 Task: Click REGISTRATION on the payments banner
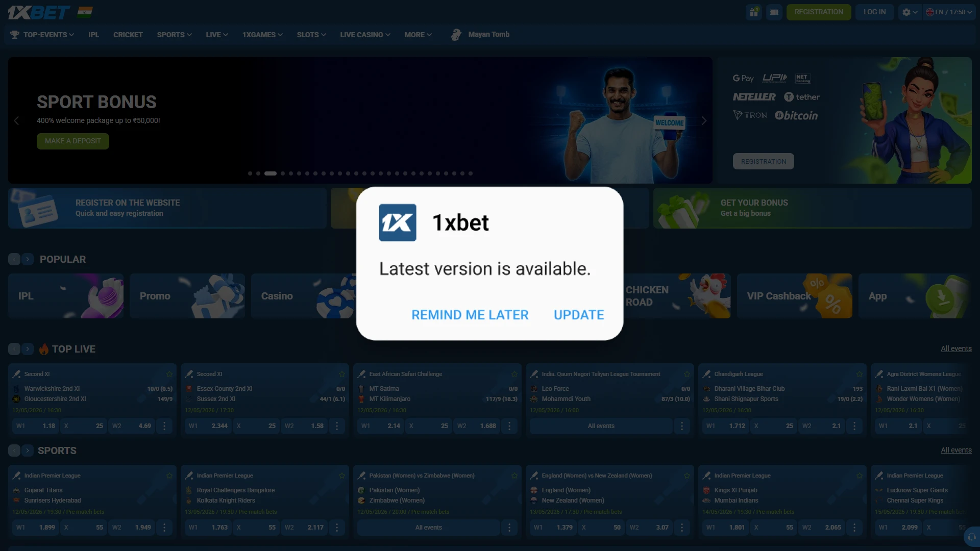click(x=764, y=161)
